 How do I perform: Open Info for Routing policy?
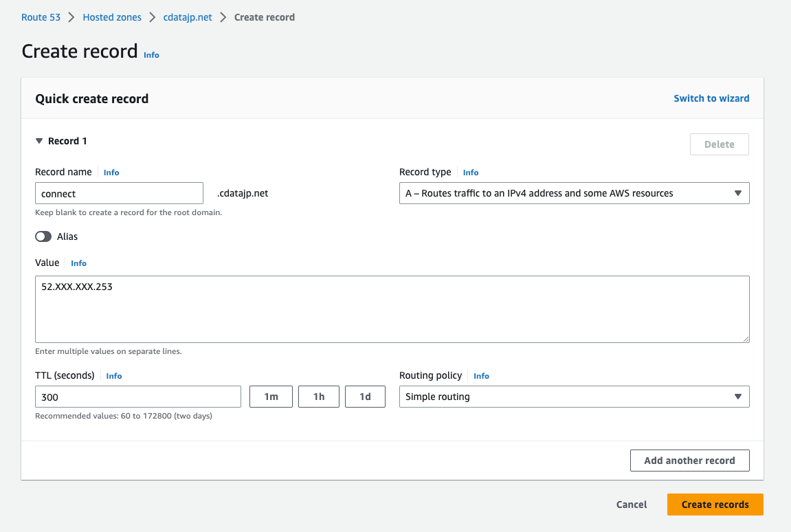(x=481, y=376)
